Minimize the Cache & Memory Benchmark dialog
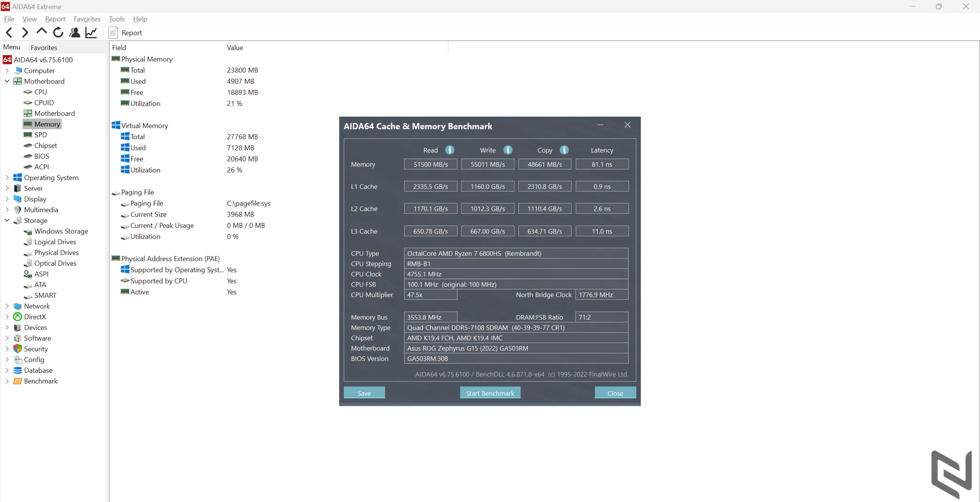Image resolution: width=980 pixels, height=502 pixels. point(600,125)
